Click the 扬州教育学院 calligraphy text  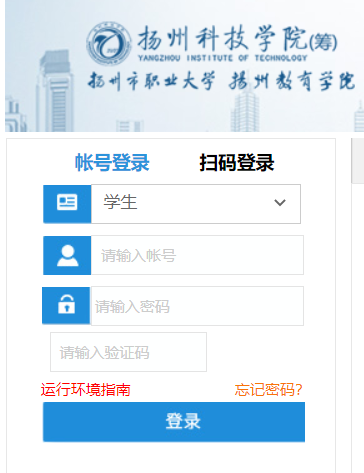[292, 81]
